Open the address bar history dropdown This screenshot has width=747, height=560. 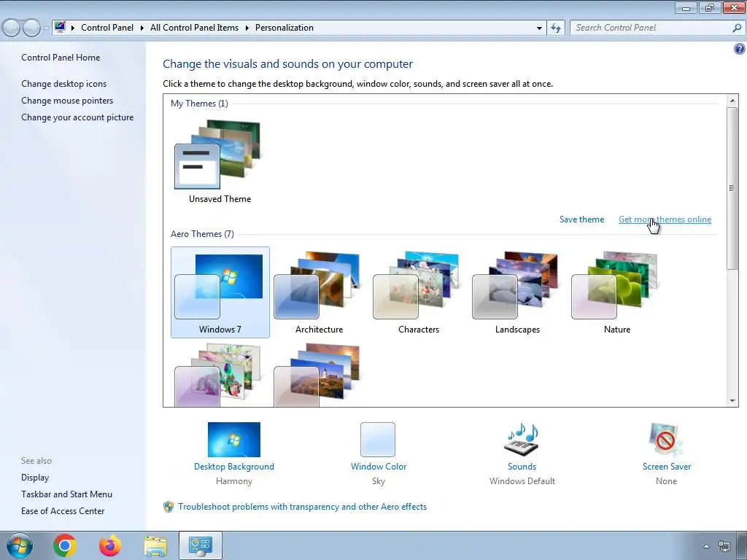539,28
